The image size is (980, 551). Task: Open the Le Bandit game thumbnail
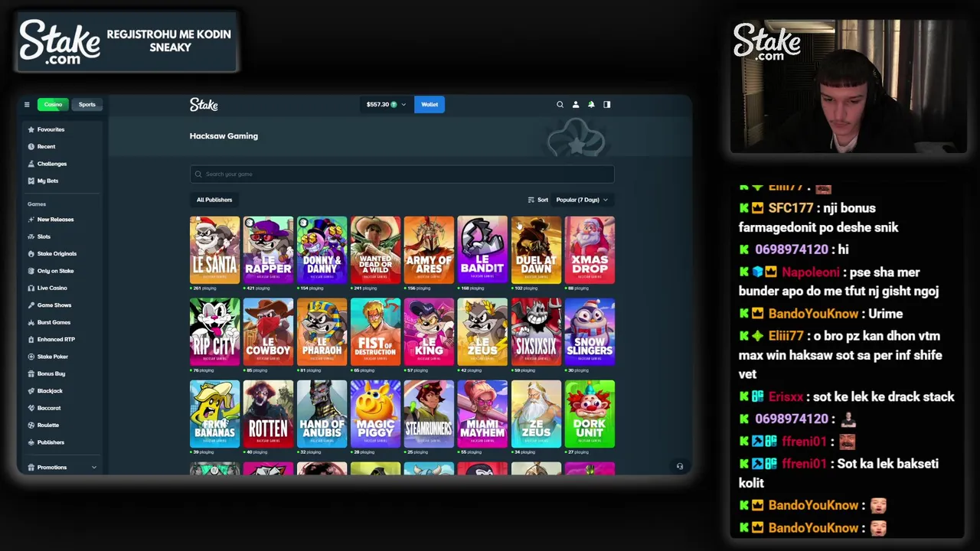pos(482,249)
